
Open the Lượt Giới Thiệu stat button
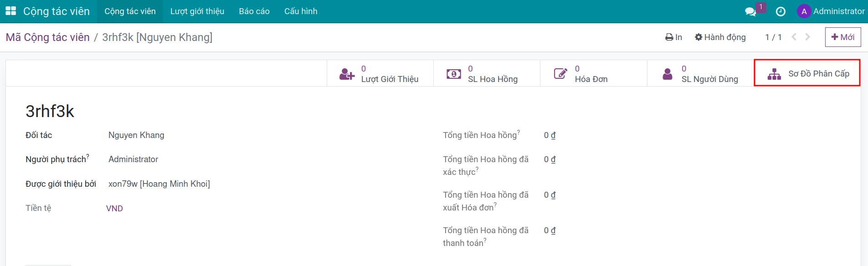click(380, 73)
